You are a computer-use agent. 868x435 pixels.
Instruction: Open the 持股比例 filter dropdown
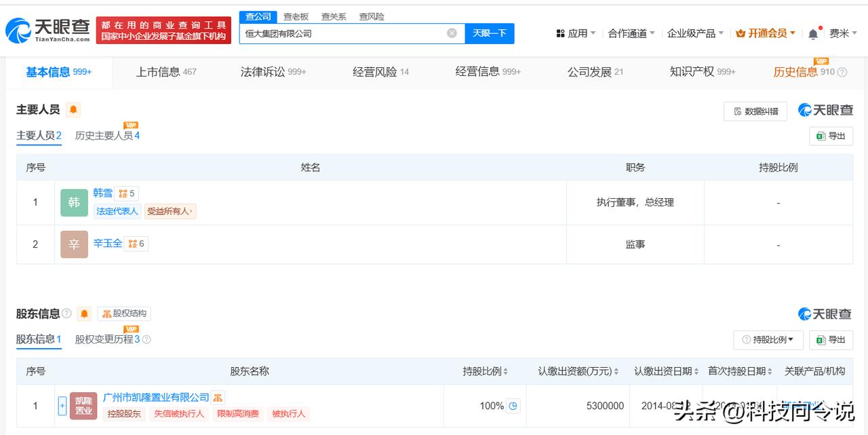tap(768, 339)
